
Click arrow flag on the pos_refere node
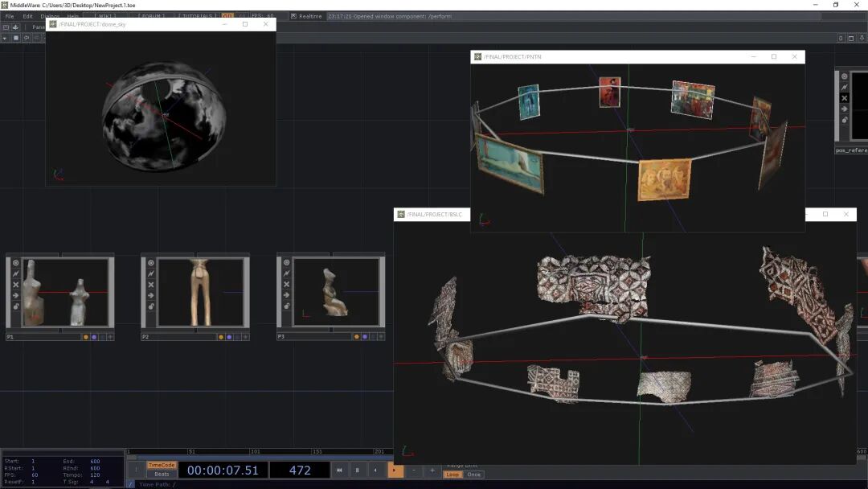[844, 109]
